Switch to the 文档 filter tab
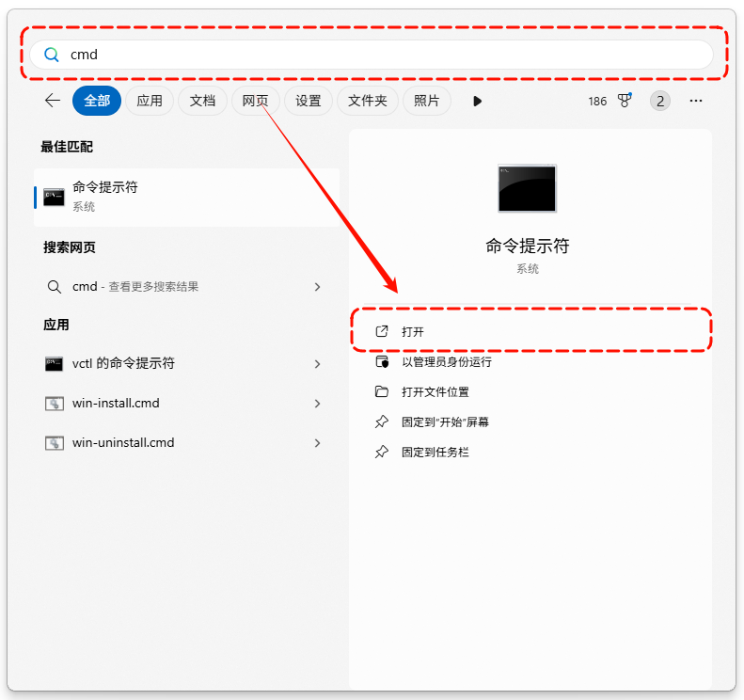Viewport: 744px width, 700px height. pyautogui.click(x=202, y=101)
